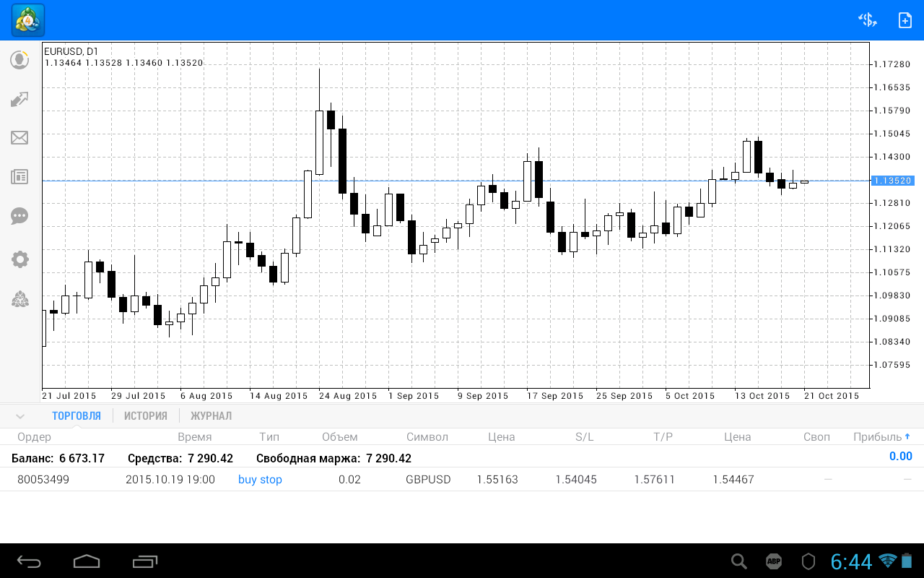Viewport: 924px width, 578px height.
Task: Switch to the ЖУРНАЛ tab
Action: (212, 416)
